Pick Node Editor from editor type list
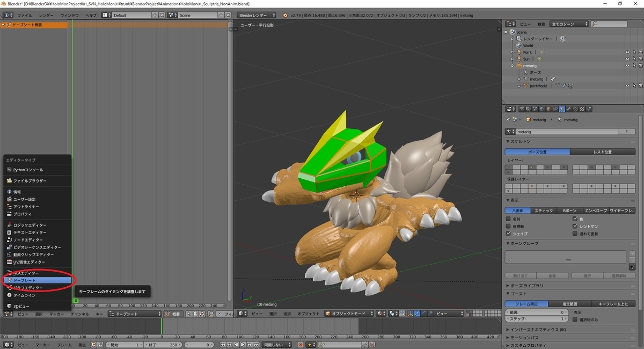The width and height of the screenshot is (644, 349). [38, 239]
